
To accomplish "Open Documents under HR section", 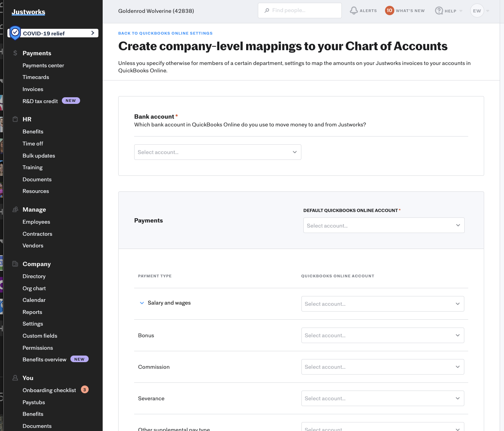I will [37, 179].
